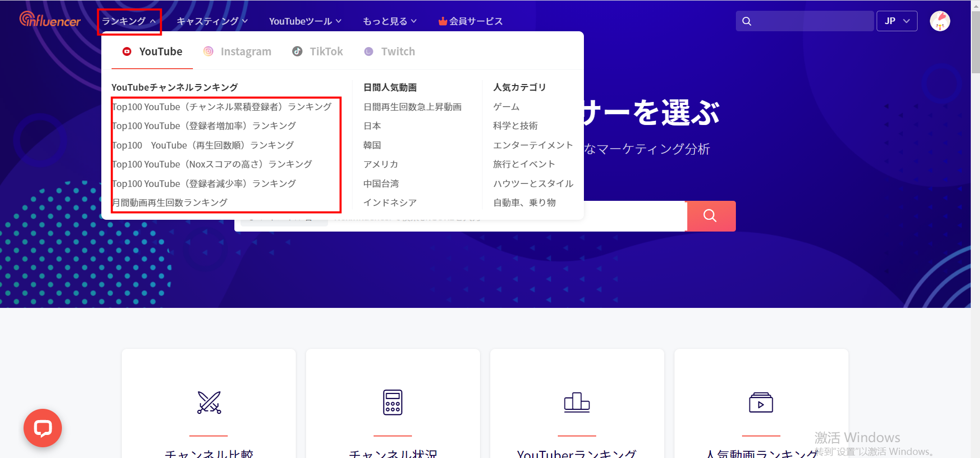980x458 pixels.
Task: Open the JP language dropdown
Action: point(897,21)
